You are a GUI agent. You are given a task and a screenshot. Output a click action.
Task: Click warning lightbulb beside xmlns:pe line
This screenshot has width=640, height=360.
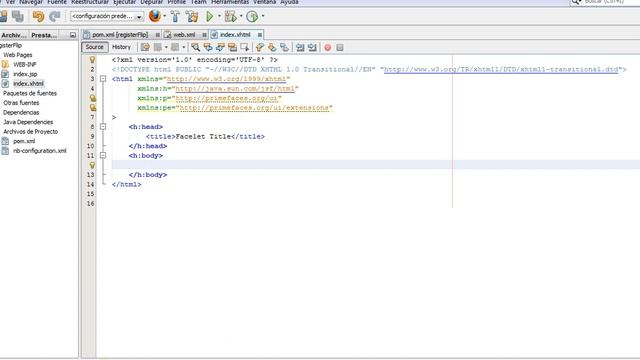pos(93,108)
